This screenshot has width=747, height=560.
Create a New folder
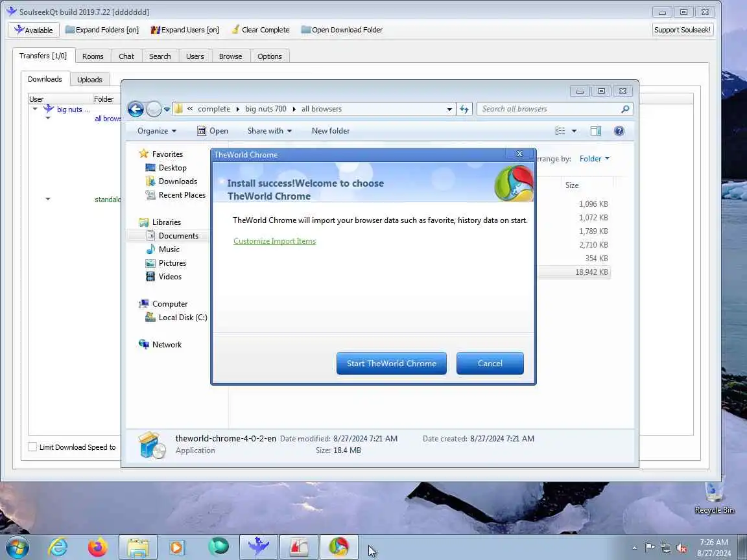pyautogui.click(x=331, y=131)
